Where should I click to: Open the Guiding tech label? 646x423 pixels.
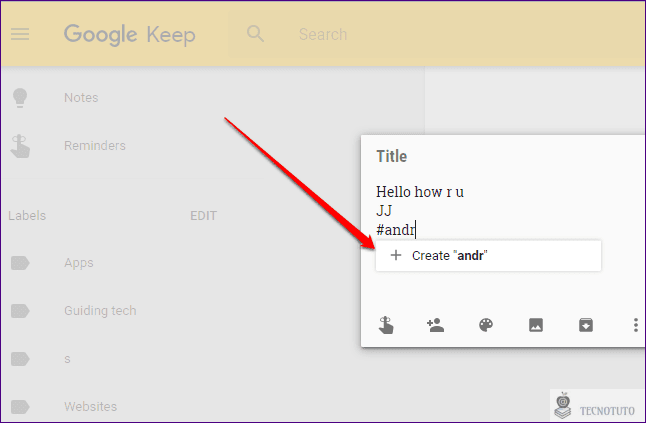(x=100, y=311)
